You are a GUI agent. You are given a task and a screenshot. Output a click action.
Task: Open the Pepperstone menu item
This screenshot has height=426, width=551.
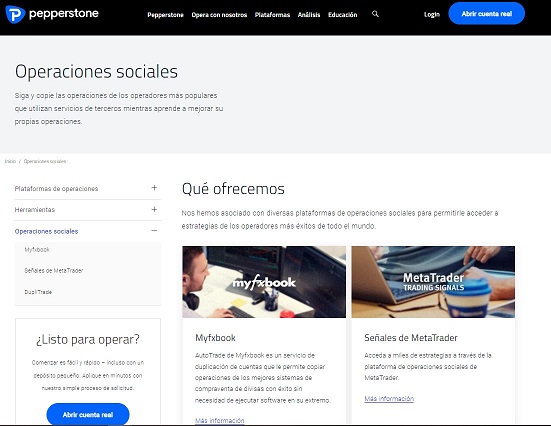coord(166,15)
